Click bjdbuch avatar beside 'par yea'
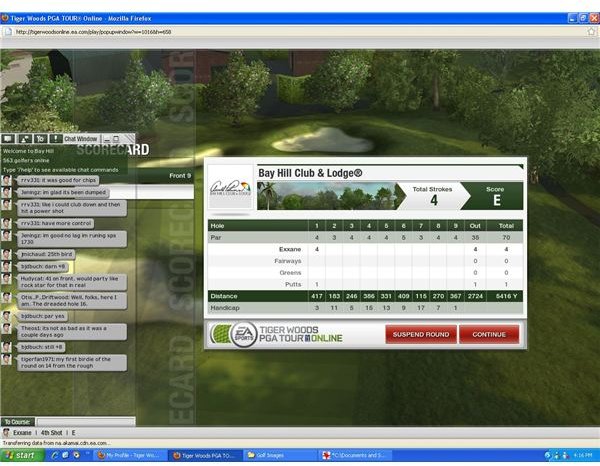Viewport: 600px width, 466px height. point(7,316)
